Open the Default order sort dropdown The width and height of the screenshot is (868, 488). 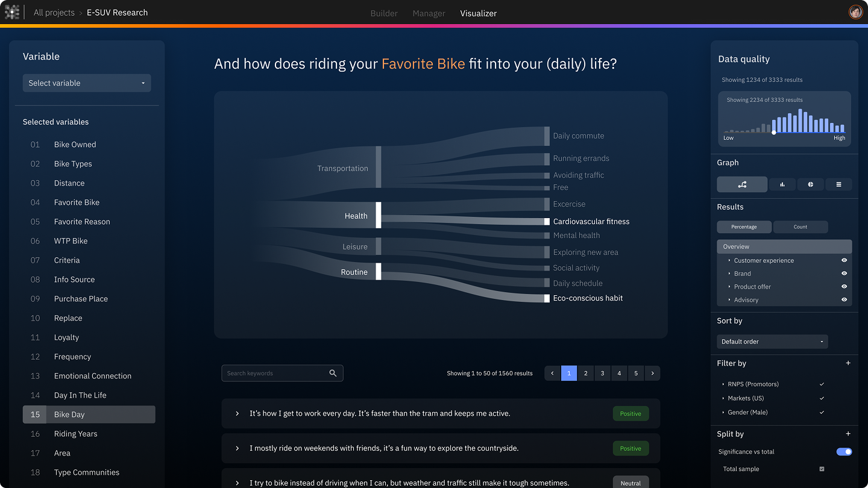[772, 341]
